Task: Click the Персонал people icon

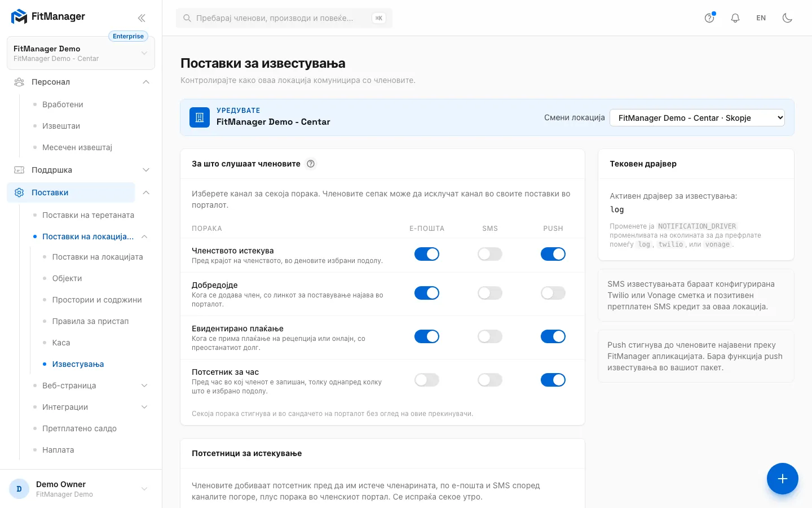Action: click(x=19, y=82)
